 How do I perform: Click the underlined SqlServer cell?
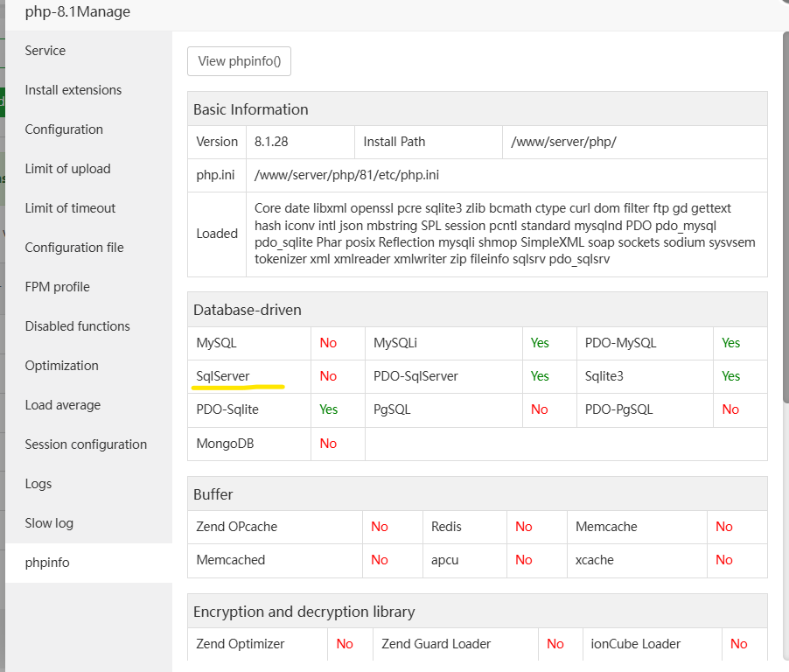click(x=223, y=376)
